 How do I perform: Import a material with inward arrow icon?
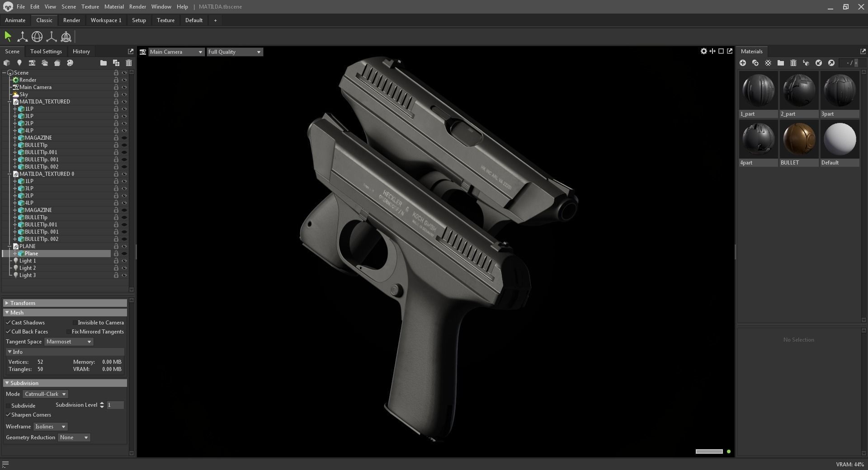pyautogui.click(x=819, y=63)
